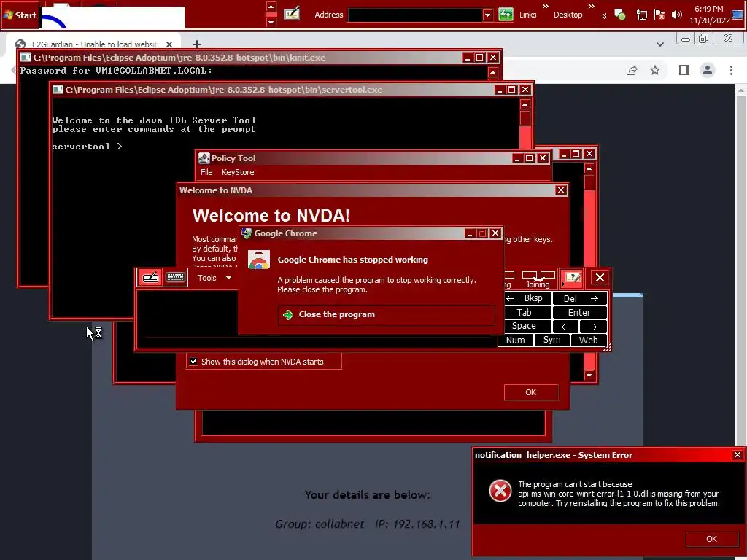Screen dimensions: 747x560
Task: Open the Desktop toolbar label
Action: click(x=568, y=15)
